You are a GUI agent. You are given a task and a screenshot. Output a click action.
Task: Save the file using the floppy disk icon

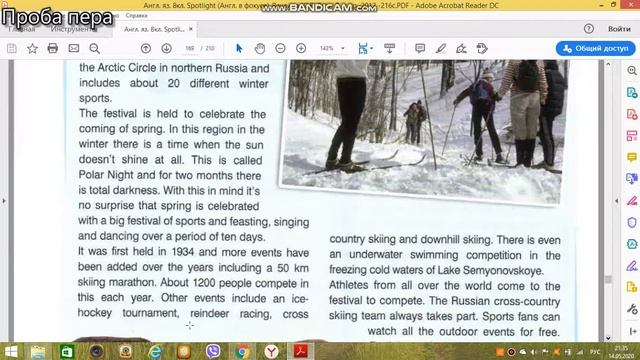12,49
